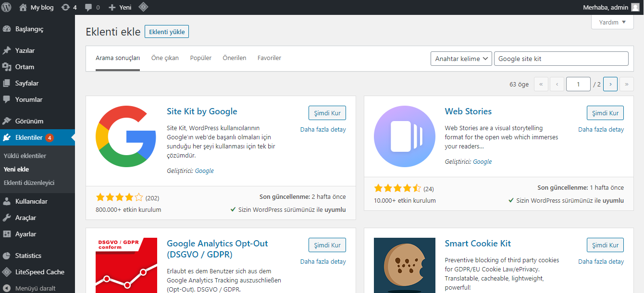Click the Yorumlar comment icon in sidebar

(7, 99)
